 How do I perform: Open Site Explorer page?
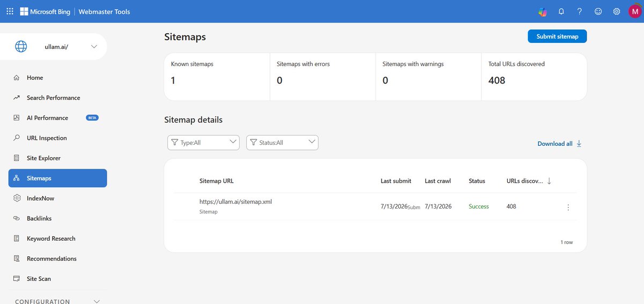[x=57, y=158]
